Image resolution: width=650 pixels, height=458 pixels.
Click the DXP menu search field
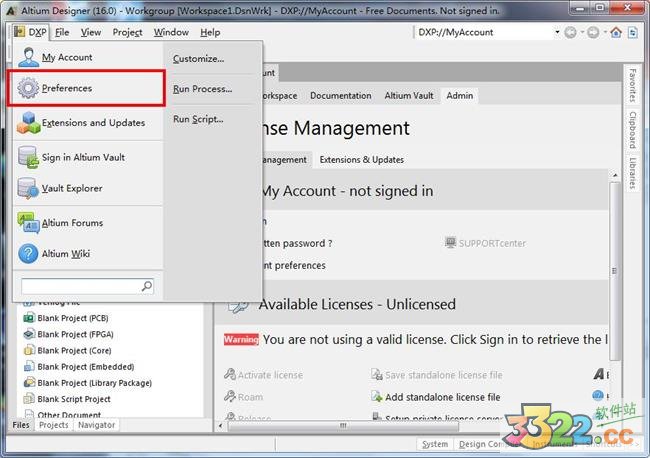tap(87, 286)
